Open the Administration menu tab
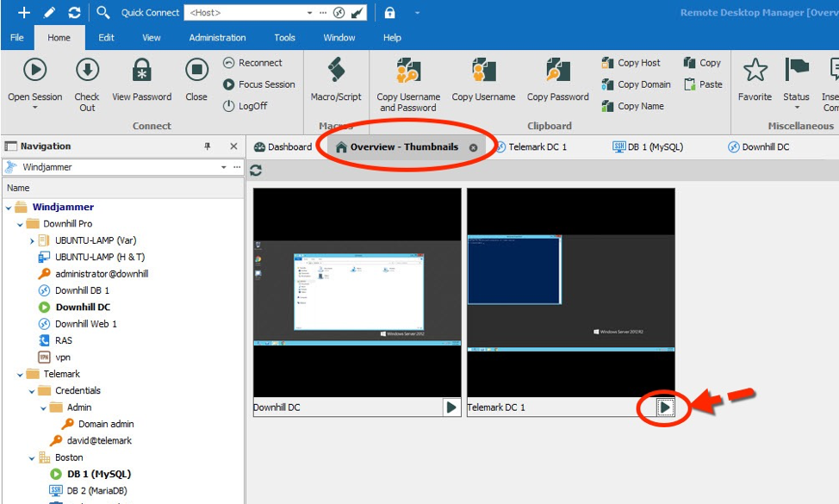Viewport: 839px width, 504px height. (217, 38)
